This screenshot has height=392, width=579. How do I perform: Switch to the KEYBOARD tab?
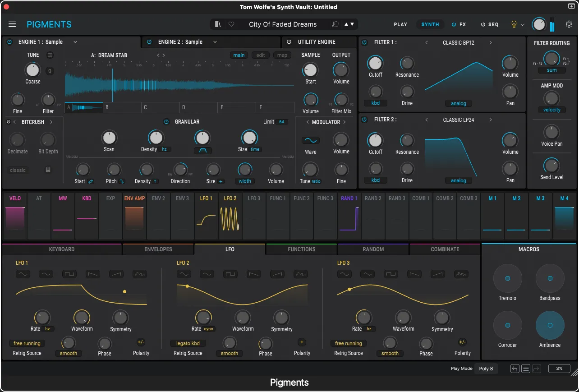(62, 249)
